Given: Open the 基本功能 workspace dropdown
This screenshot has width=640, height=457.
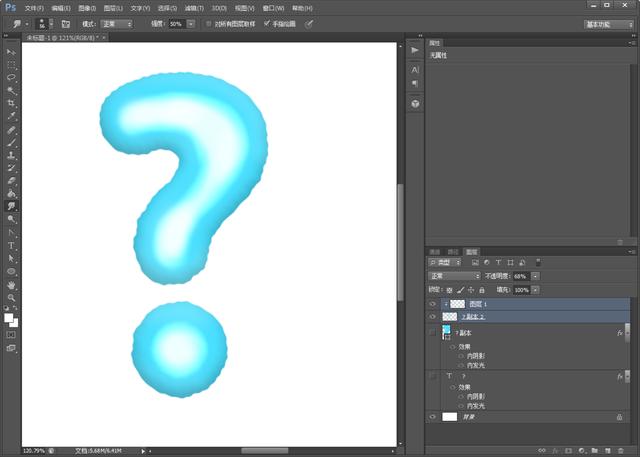Looking at the screenshot, I should (x=608, y=24).
